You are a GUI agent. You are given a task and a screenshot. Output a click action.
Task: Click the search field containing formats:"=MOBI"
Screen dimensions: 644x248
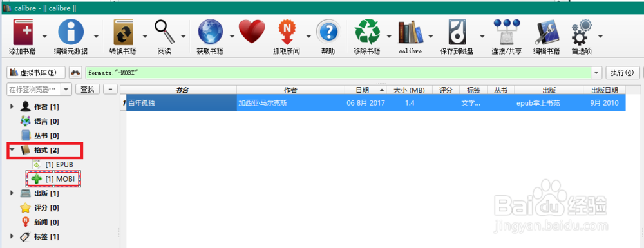(338, 73)
